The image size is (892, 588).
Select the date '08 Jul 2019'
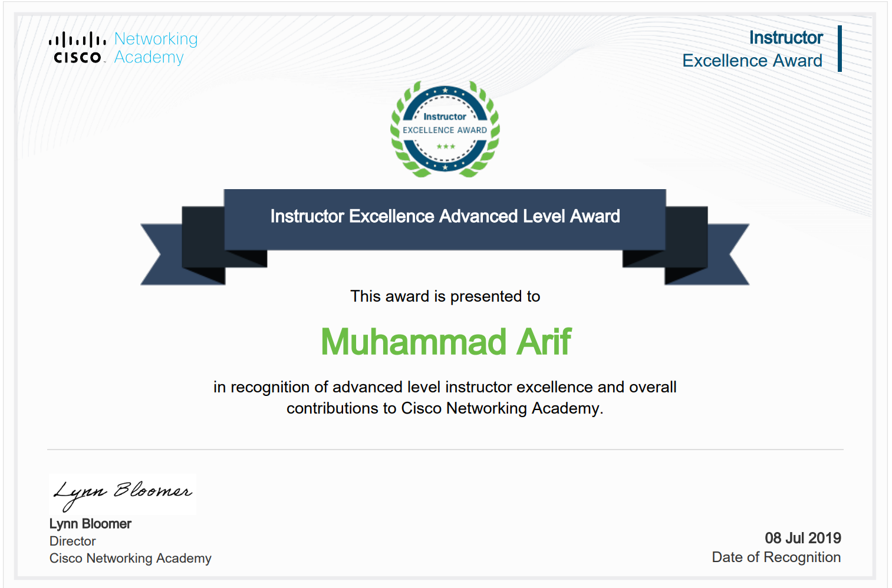click(803, 538)
